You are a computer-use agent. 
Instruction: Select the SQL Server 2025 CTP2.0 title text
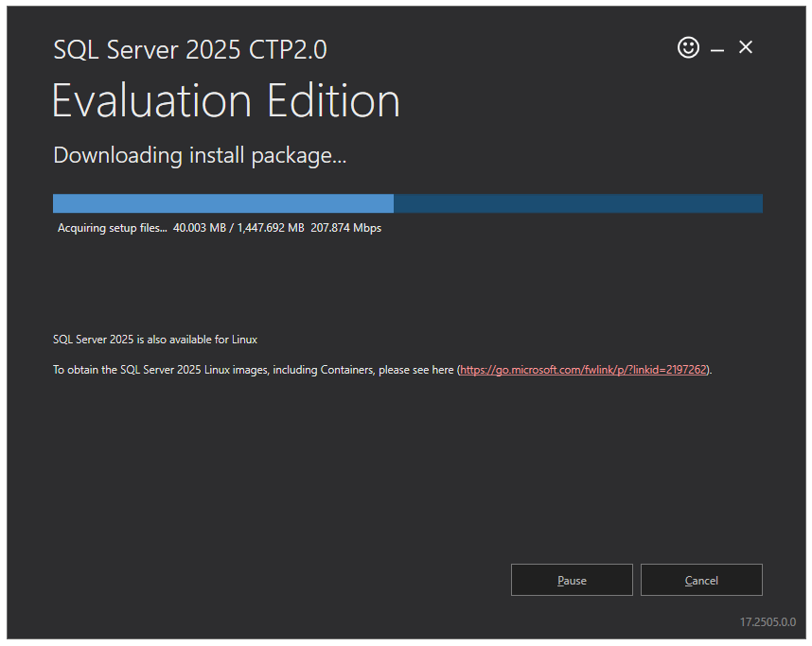(189, 49)
